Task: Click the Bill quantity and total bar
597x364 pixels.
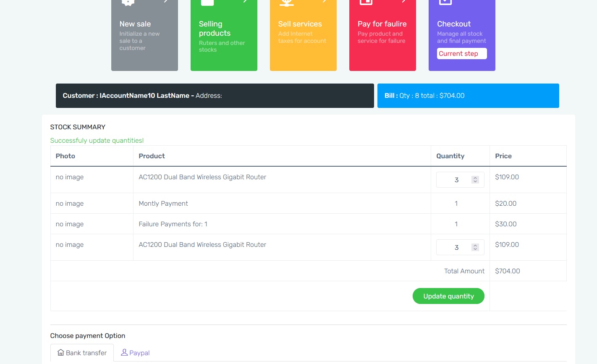Action: click(468, 96)
